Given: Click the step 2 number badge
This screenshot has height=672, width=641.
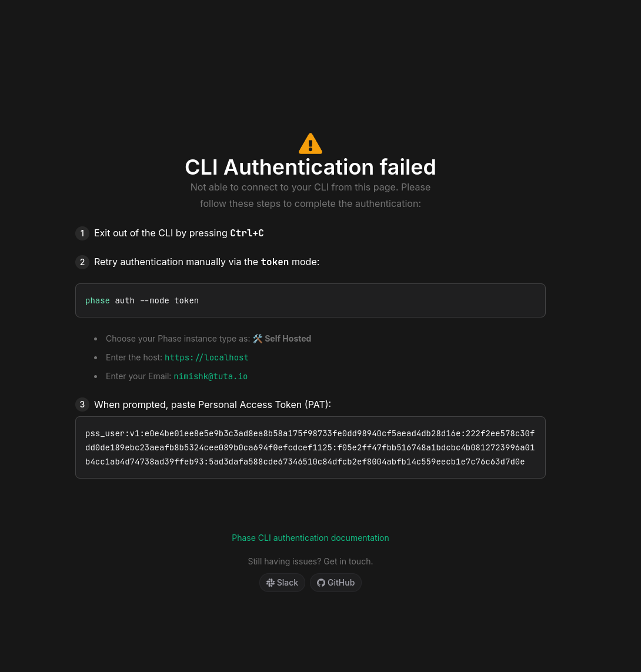Looking at the screenshot, I should click(82, 262).
